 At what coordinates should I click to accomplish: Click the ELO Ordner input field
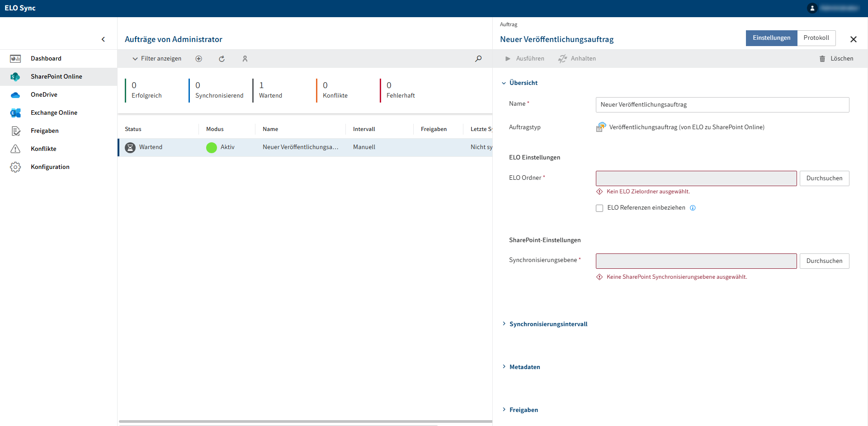click(x=696, y=178)
